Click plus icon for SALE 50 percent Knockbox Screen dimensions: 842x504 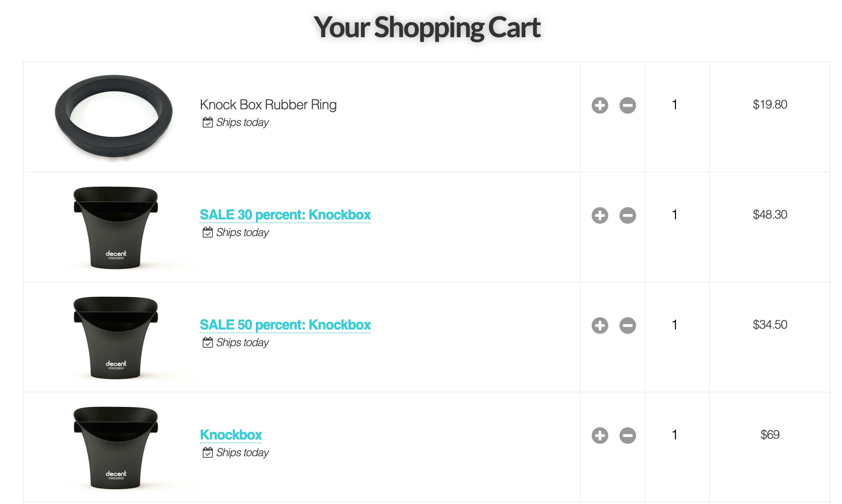point(600,325)
